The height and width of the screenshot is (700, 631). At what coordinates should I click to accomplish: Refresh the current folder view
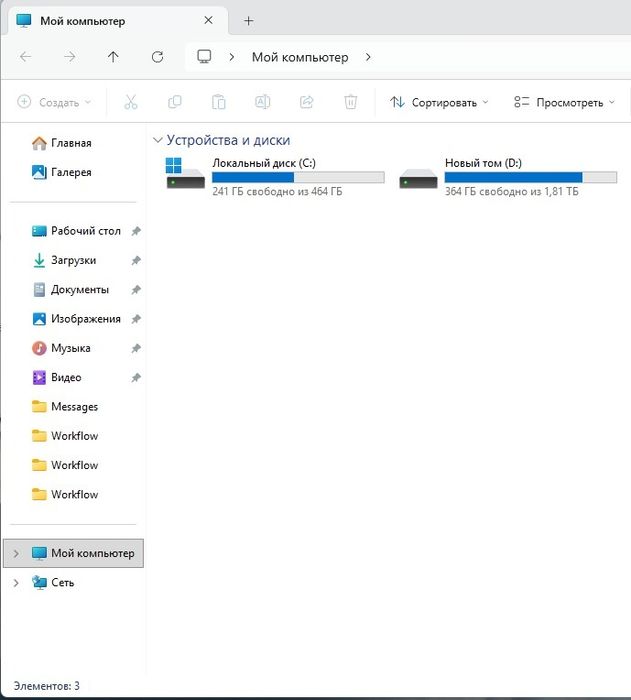(157, 57)
